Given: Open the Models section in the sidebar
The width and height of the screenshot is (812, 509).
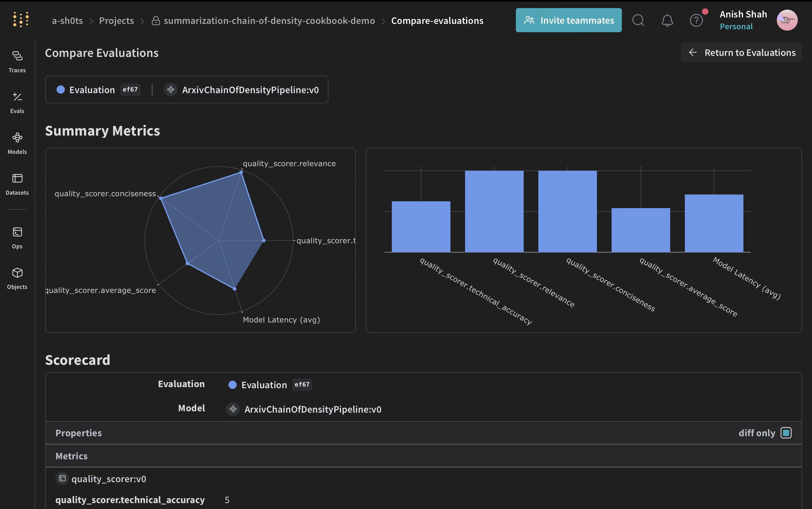Looking at the screenshot, I should pyautogui.click(x=17, y=143).
